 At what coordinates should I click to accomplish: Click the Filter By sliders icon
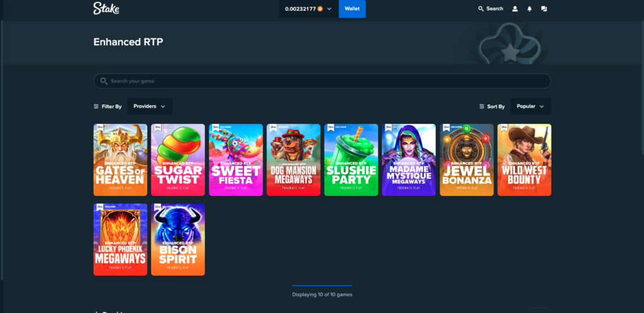96,106
